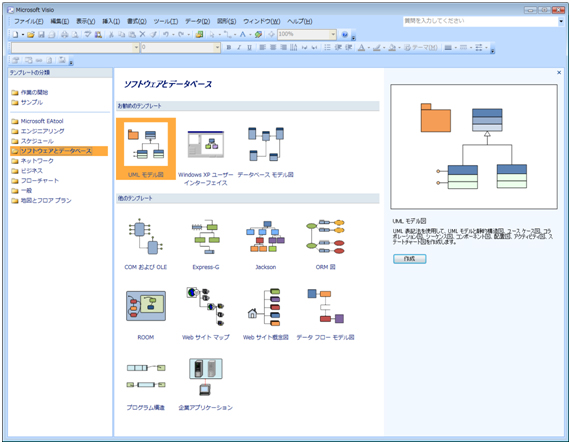Screen dimensions: 571x444
Task: Open the 100% zoom dropdown
Action: coord(333,35)
